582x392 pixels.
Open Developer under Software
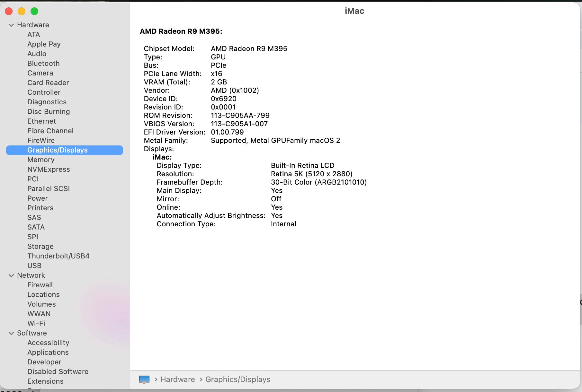click(x=44, y=362)
